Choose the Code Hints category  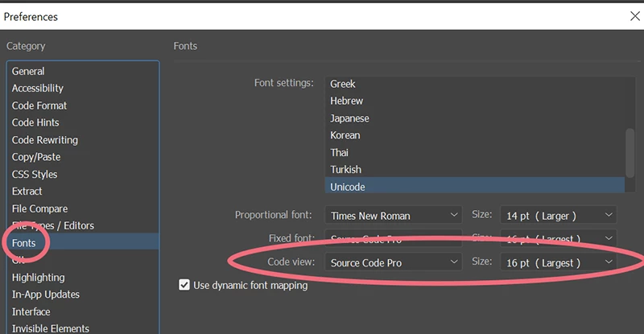pos(35,122)
